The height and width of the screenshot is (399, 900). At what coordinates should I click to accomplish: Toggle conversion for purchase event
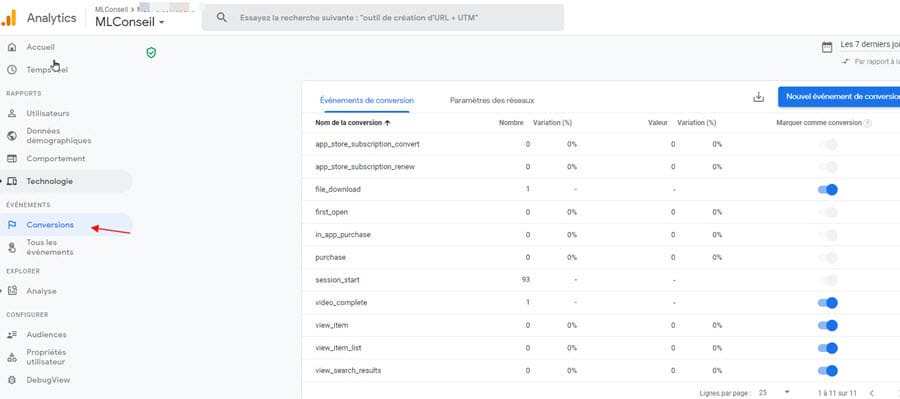click(x=828, y=258)
